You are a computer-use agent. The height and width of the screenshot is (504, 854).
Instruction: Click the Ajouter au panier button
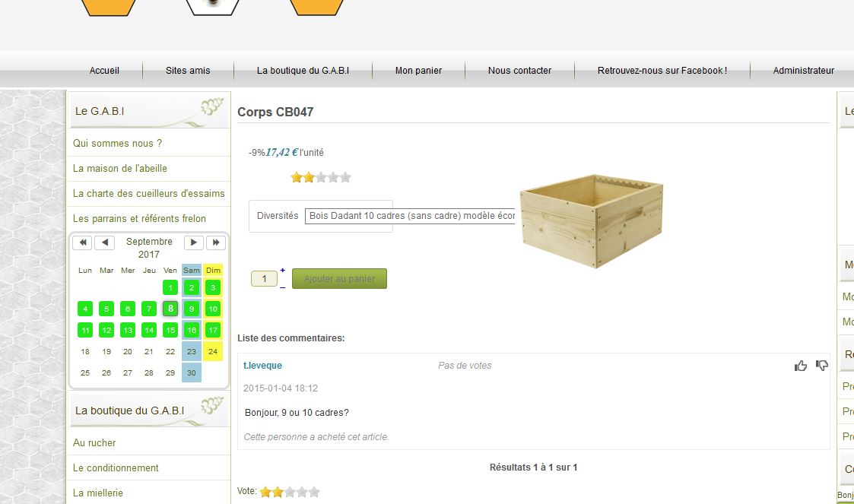click(339, 279)
